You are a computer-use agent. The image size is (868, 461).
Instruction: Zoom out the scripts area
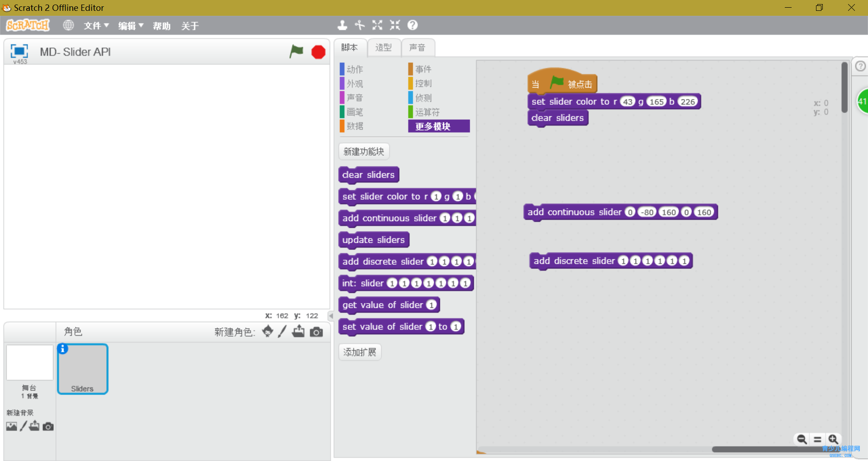click(x=802, y=439)
